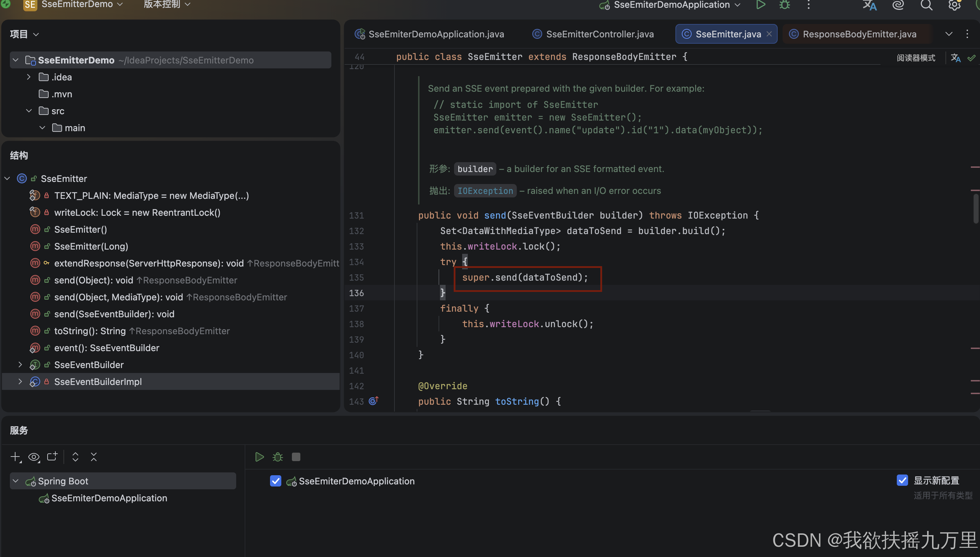Open the 版本控制 dropdown menu
The image size is (980, 557).
pos(167,5)
